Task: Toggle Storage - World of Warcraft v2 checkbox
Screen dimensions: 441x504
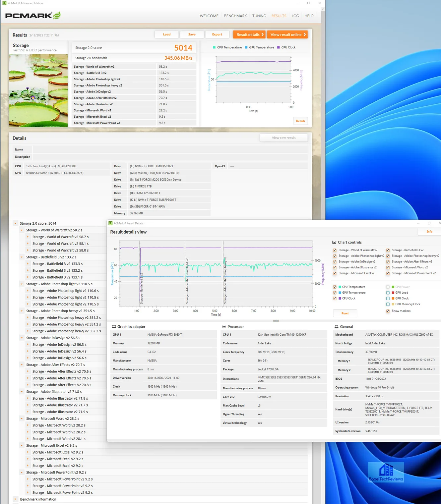Action: click(335, 250)
